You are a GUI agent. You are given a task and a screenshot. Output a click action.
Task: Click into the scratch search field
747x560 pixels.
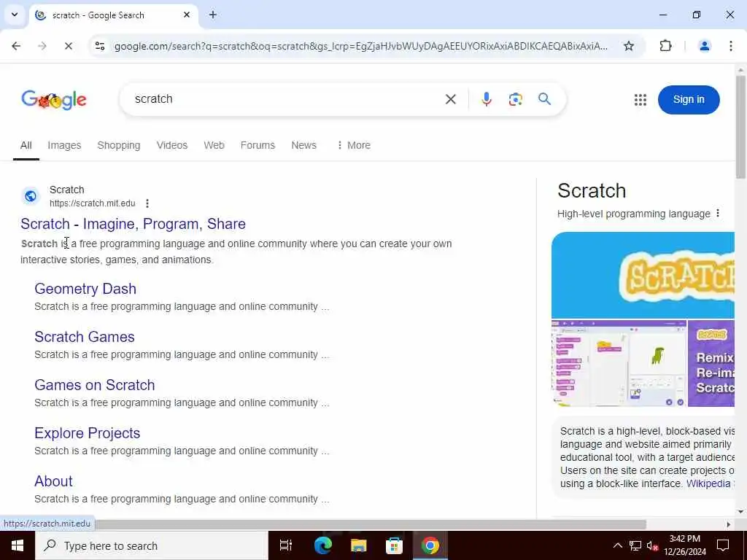[286, 99]
